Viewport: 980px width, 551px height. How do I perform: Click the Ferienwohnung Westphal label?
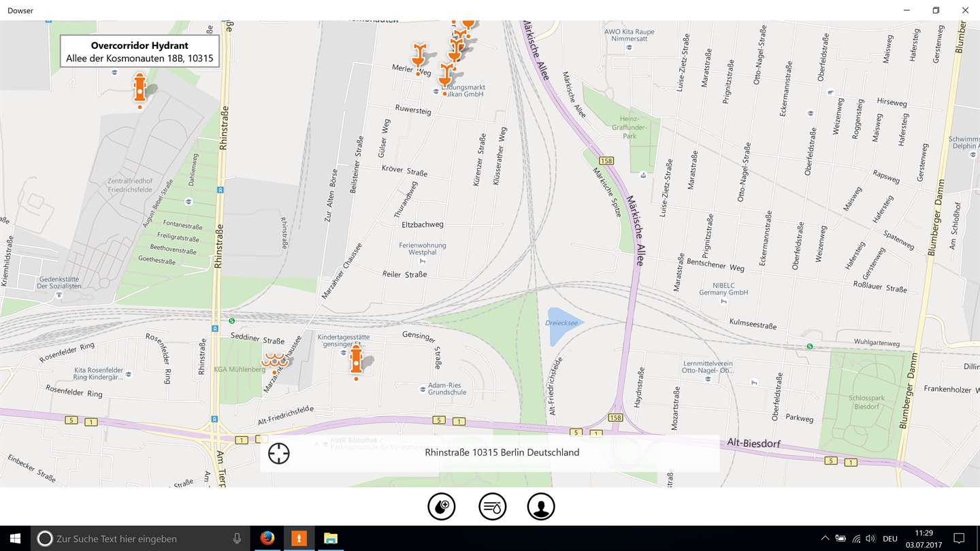pyautogui.click(x=423, y=248)
